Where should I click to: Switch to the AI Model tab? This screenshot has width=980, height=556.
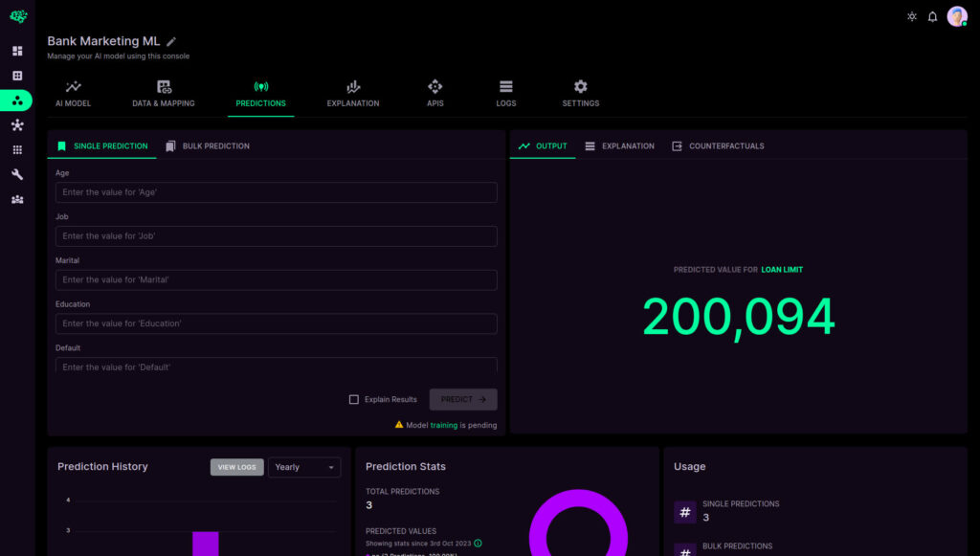[73, 94]
